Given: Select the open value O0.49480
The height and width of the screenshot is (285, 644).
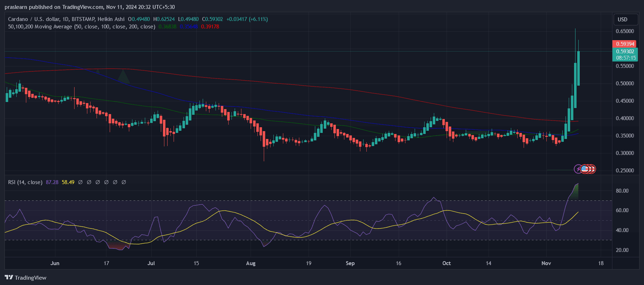Looking at the screenshot, I should point(139,19).
